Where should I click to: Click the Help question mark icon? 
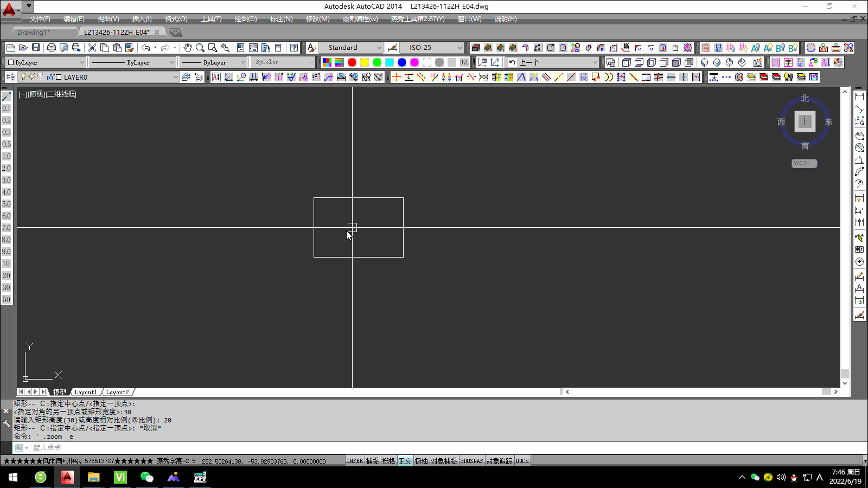(294, 48)
